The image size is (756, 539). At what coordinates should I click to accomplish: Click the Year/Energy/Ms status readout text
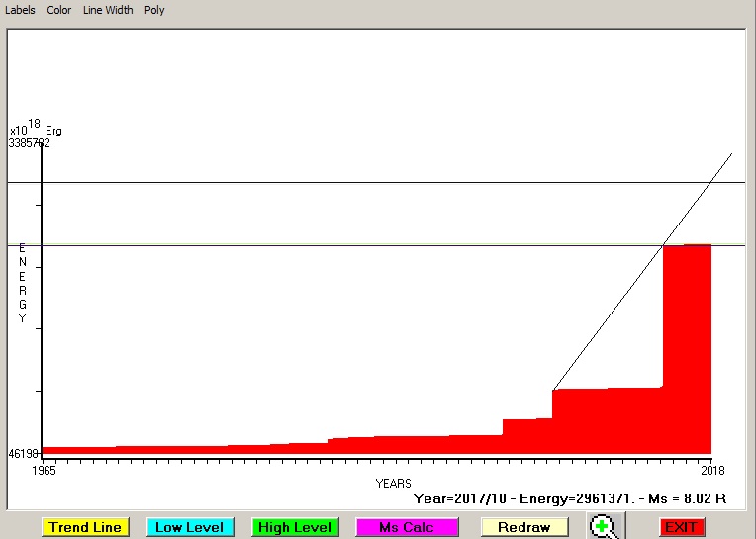569,498
